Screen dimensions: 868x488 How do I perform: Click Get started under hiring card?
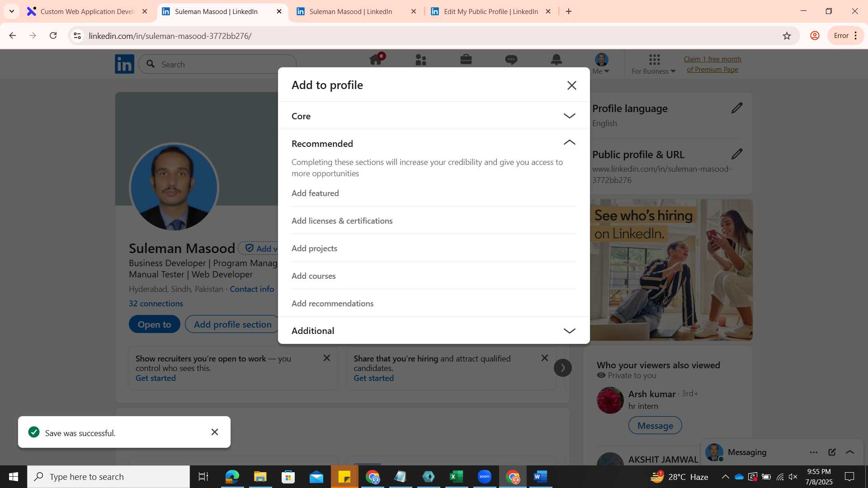(x=373, y=378)
